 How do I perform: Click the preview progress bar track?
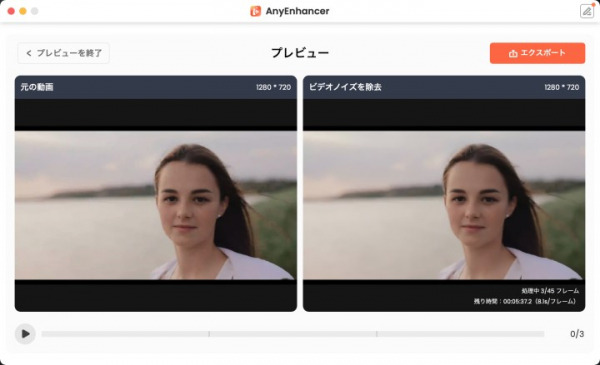[293, 334]
